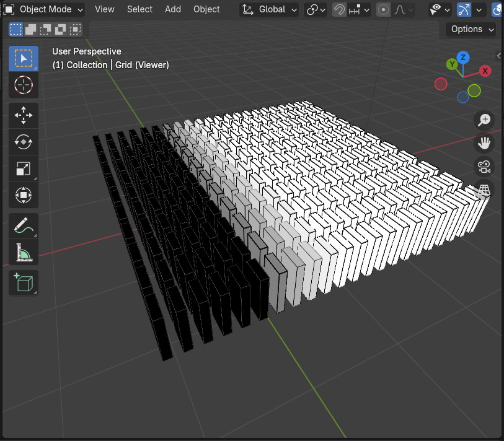Switch perspective/orthographic with grid icon

tap(484, 190)
